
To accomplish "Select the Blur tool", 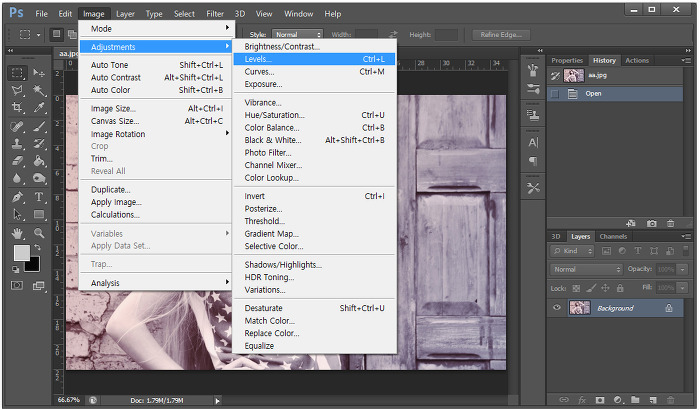I will point(17,179).
